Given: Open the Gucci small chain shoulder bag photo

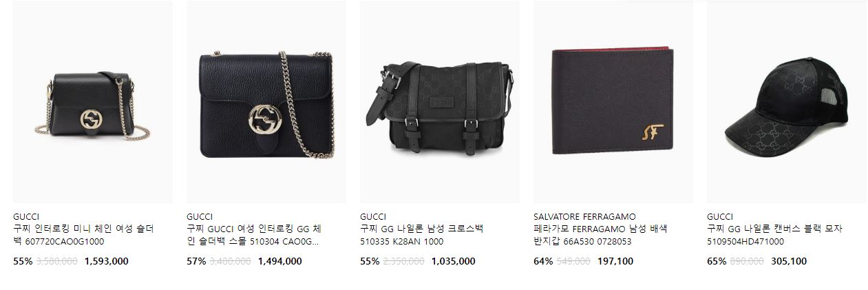Looking at the screenshot, I should coord(266,102).
